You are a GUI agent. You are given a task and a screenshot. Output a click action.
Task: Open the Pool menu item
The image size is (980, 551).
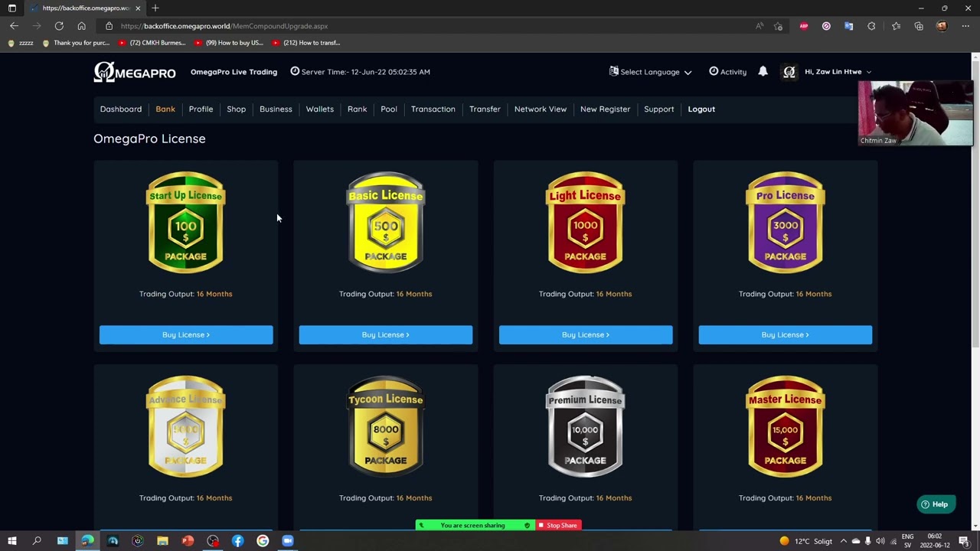[389, 109]
